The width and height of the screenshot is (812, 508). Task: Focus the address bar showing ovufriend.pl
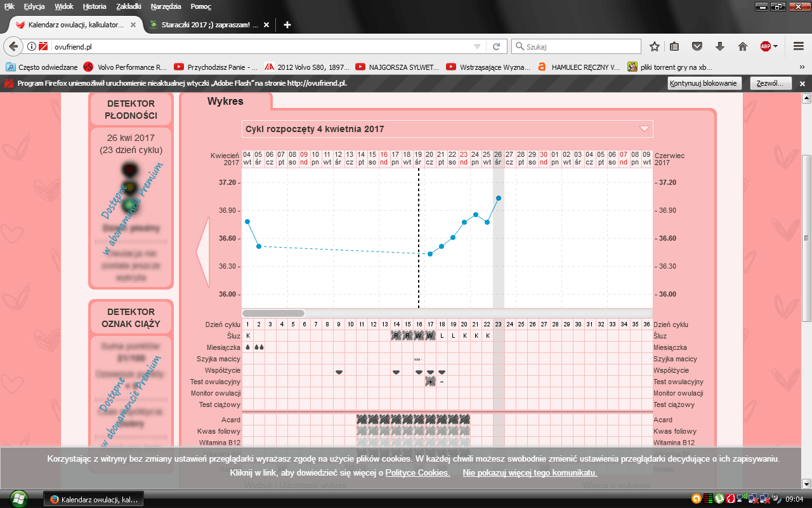[260, 46]
